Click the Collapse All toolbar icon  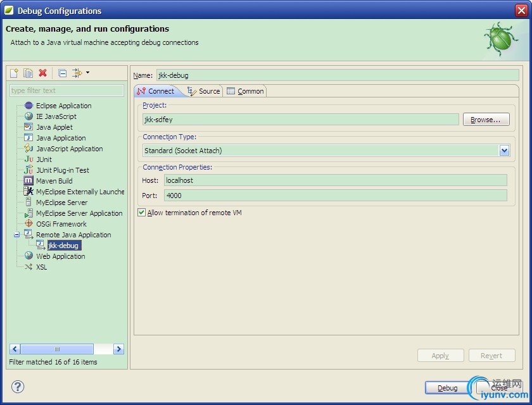63,73
